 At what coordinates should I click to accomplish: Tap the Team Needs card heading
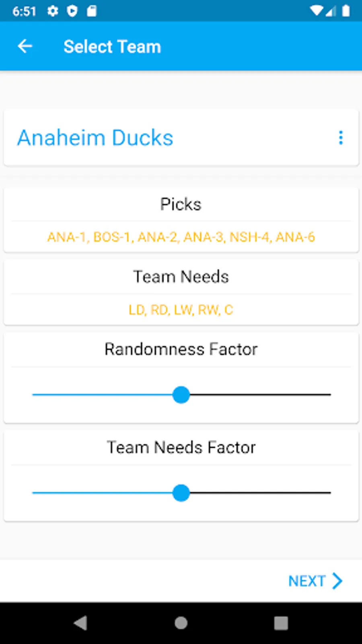(181, 277)
